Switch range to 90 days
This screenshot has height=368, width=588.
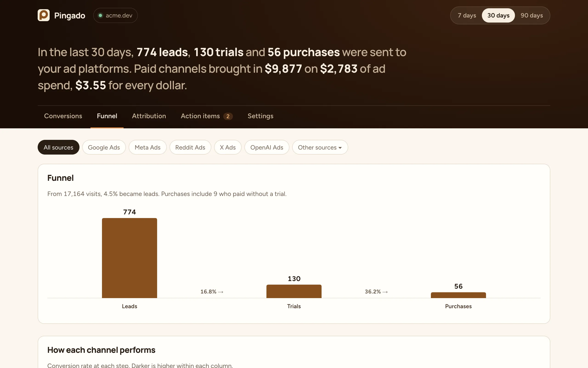(532, 15)
